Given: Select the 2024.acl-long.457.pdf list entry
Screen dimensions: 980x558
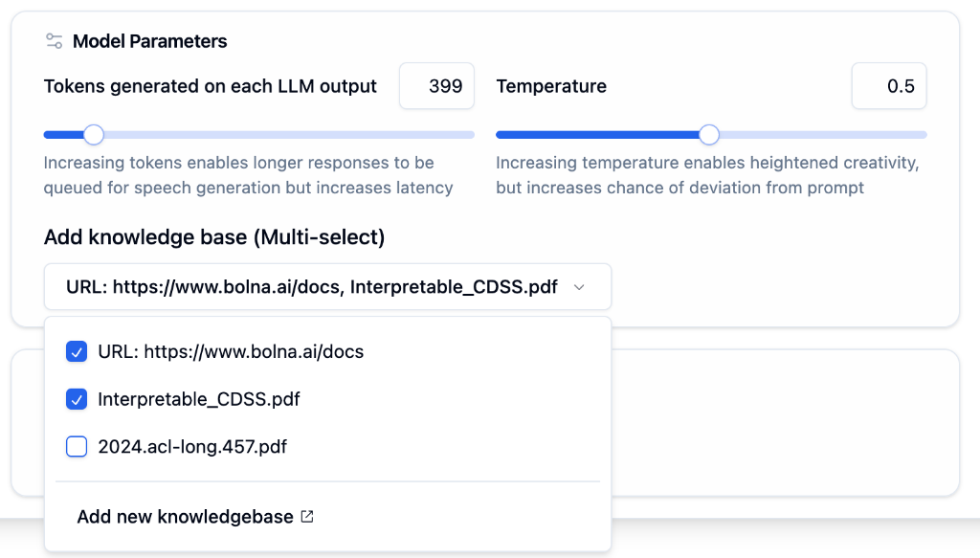Looking at the screenshot, I should [x=190, y=446].
